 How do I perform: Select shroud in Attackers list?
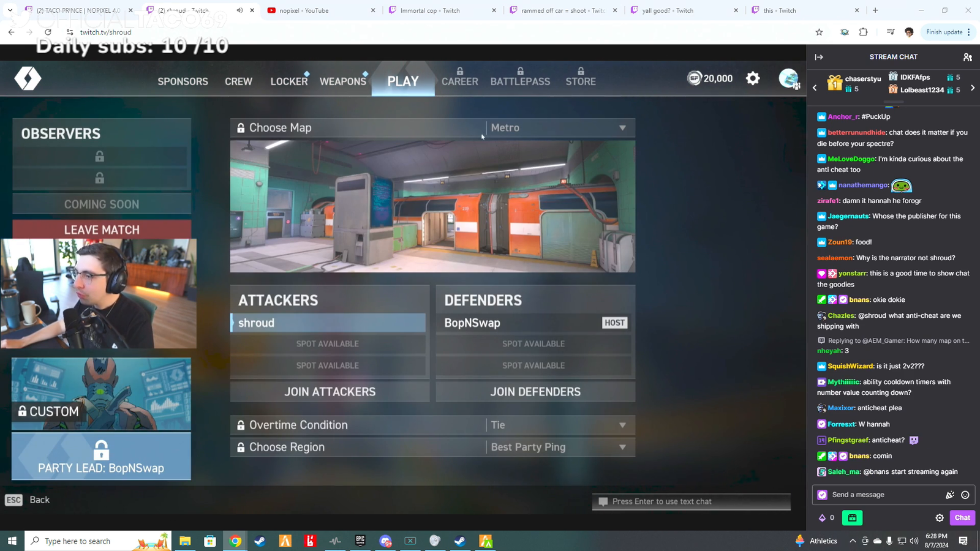(328, 323)
